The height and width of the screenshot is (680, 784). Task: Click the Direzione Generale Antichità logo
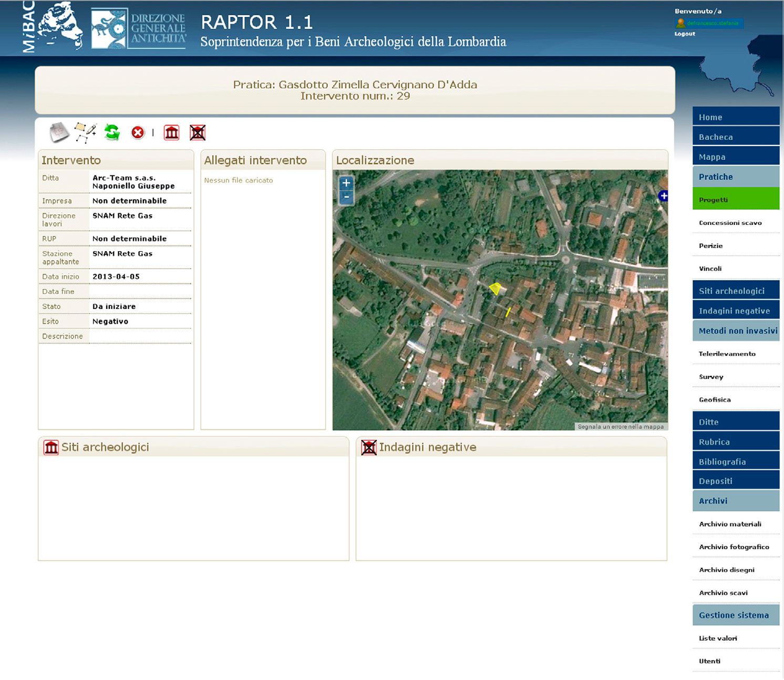[x=139, y=28]
